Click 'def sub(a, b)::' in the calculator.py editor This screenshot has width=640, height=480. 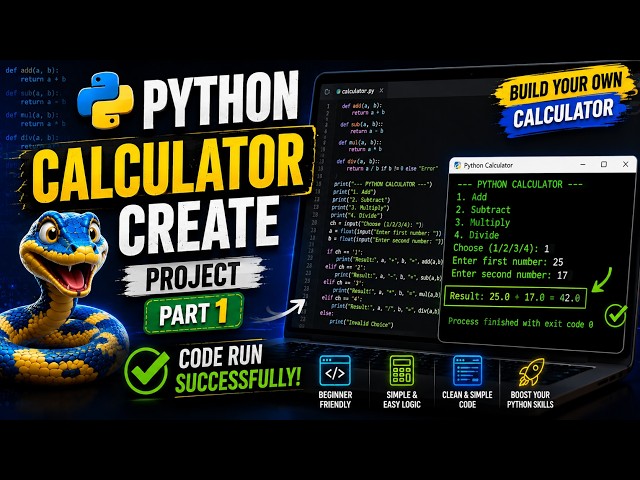pos(361,124)
